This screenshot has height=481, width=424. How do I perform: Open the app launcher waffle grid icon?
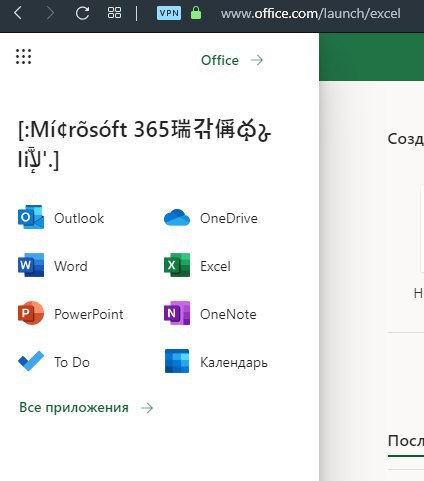pos(23,56)
